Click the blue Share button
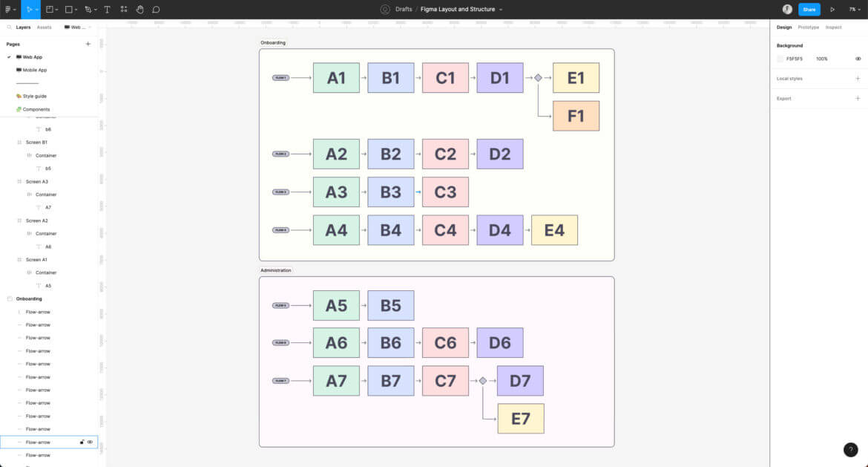The image size is (868, 467). 810,9
